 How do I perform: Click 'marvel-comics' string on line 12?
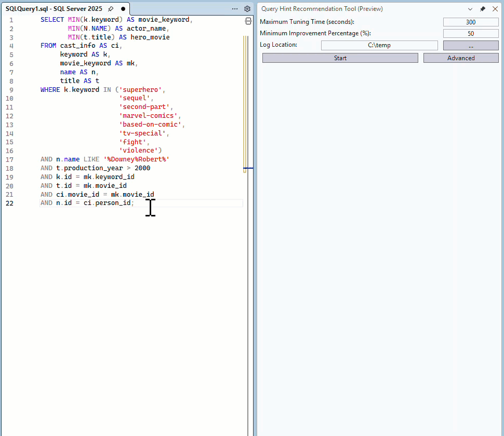tap(148, 116)
